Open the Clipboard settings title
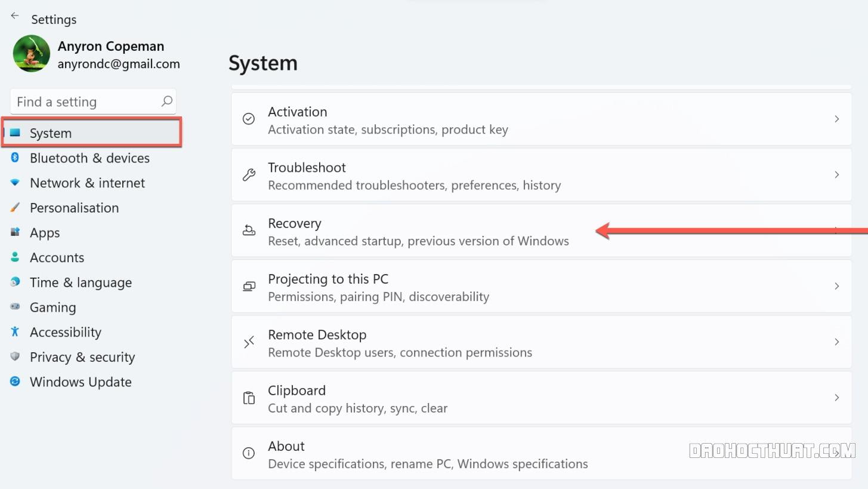Screen dimensions: 868x489 point(296,390)
